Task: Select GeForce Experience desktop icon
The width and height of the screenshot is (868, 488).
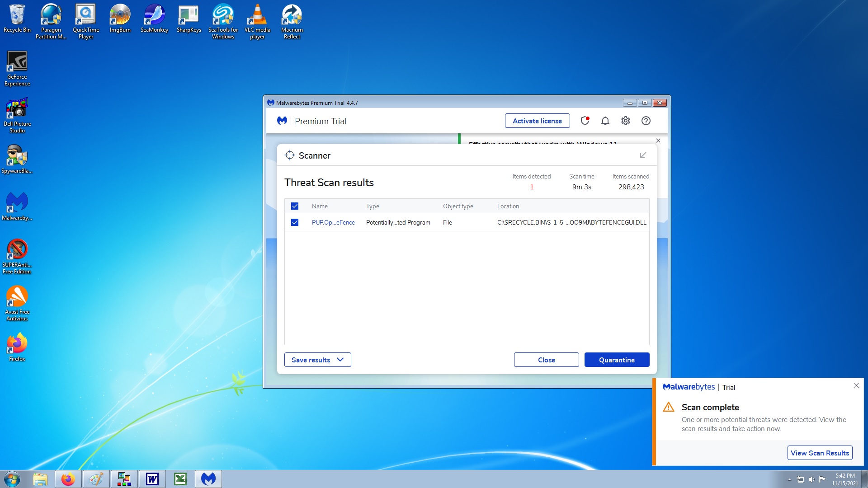Action: pos(17,69)
